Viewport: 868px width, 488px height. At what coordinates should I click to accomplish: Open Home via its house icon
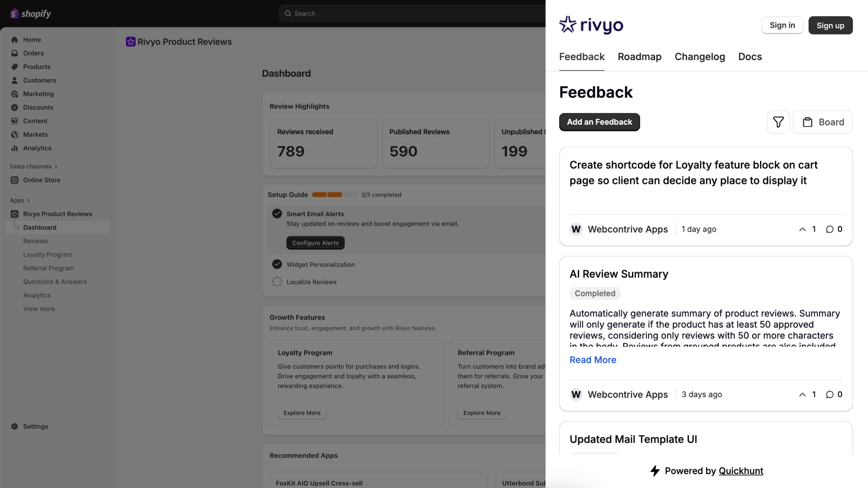pyautogui.click(x=14, y=40)
